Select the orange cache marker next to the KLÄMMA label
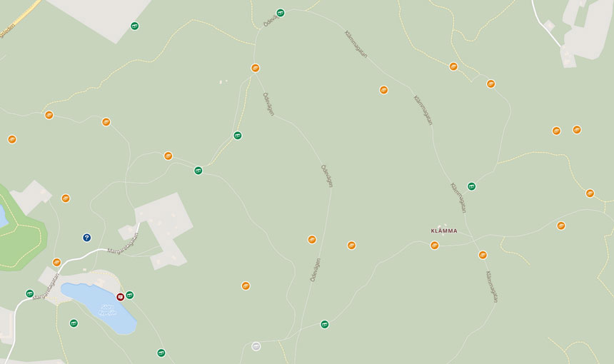Screen dimensions: 614x364 [x=434, y=246]
